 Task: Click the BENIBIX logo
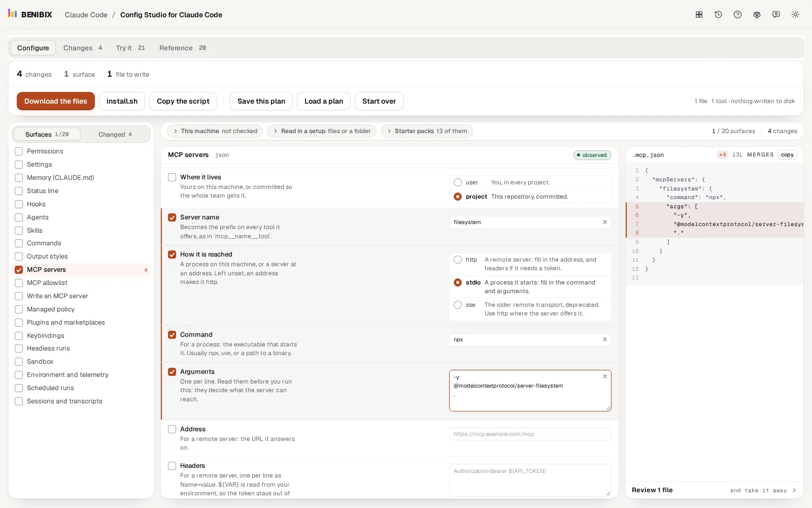pos(30,14)
